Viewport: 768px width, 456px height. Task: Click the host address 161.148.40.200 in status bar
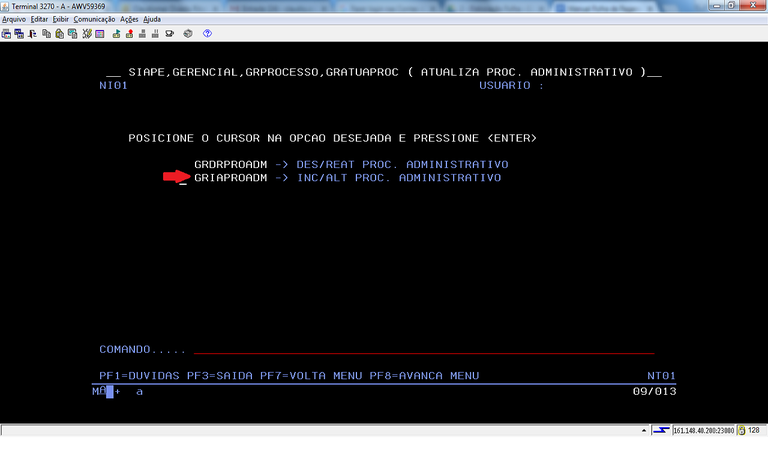[x=703, y=431]
